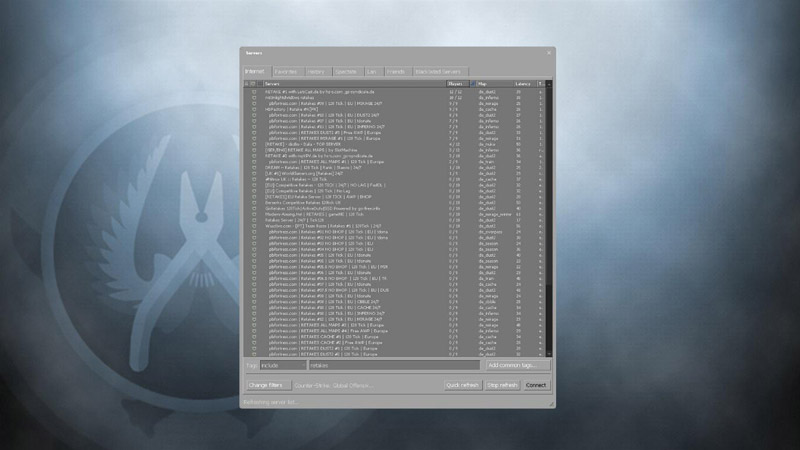
Task: Click the shield icon on the first RETAKE #1 row
Action: click(254, 92)
